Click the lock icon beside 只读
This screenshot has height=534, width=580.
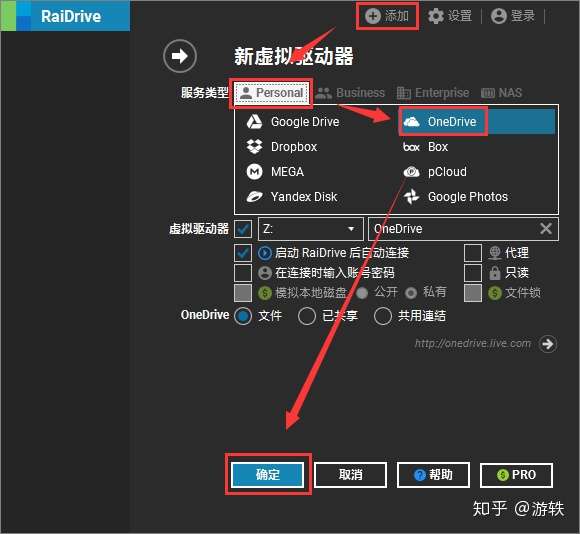(495, 273)
